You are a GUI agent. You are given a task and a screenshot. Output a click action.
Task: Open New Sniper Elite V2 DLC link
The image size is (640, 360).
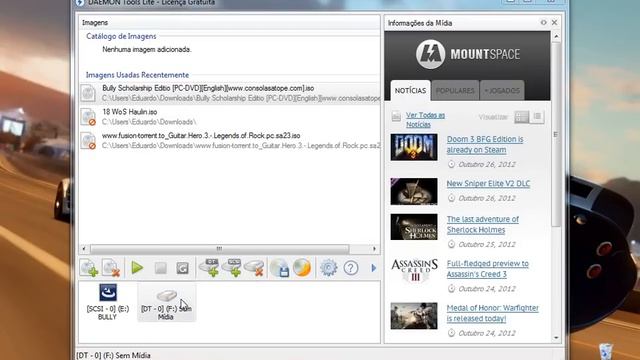pyautogui.click(x=488, y=184)
